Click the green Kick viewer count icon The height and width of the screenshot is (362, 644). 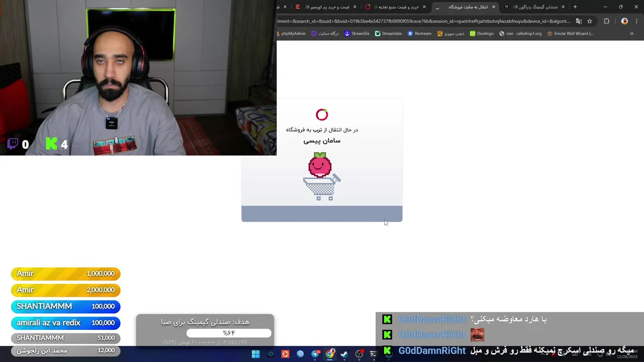click(51, 144)
